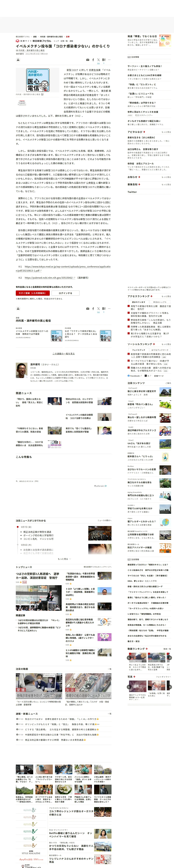This screenshot has height=868, width=174.
Task: Open トップ in the Apital header menu
Action: pos(56,41)
